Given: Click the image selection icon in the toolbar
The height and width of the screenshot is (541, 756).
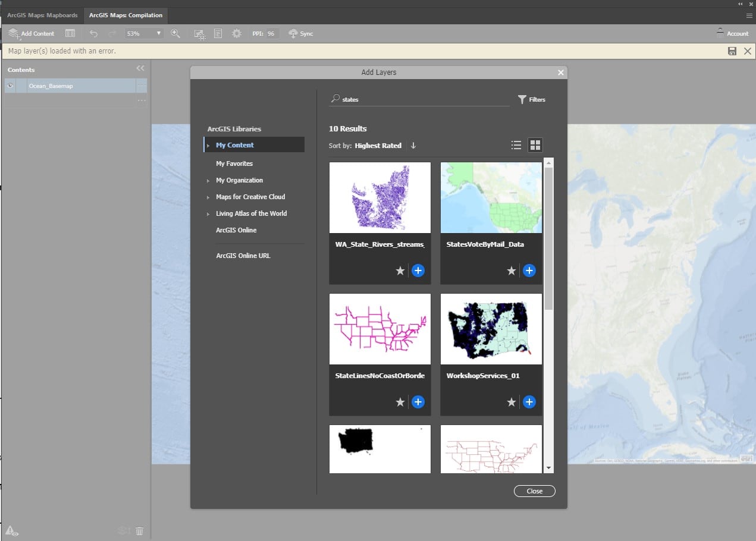Looking at the screenshot, I should point(200,34).
